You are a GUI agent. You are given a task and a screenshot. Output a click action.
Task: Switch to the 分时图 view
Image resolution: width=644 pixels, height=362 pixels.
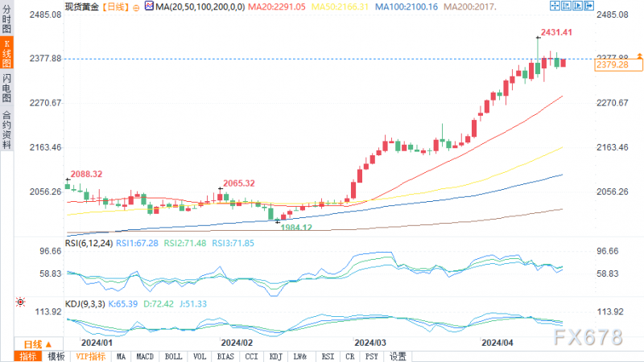click(6, 18)
